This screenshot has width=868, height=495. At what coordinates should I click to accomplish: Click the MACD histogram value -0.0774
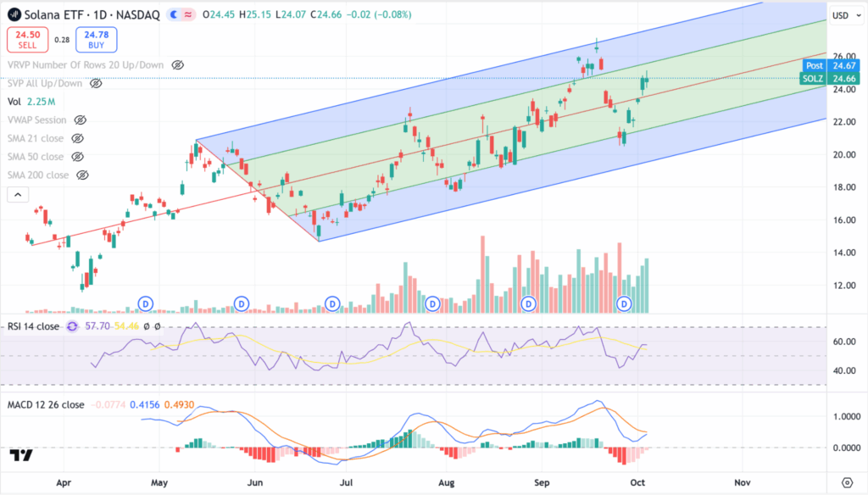(108, 405)
